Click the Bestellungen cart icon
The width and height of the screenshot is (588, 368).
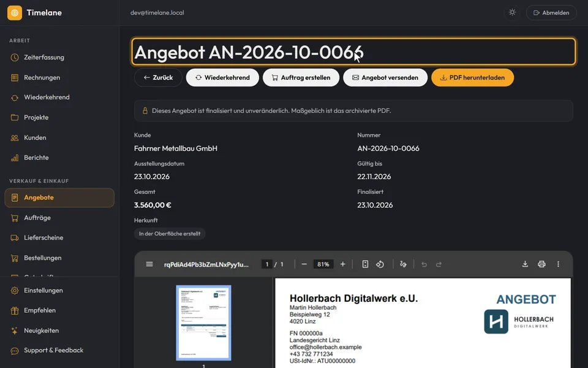pos(15,258)
